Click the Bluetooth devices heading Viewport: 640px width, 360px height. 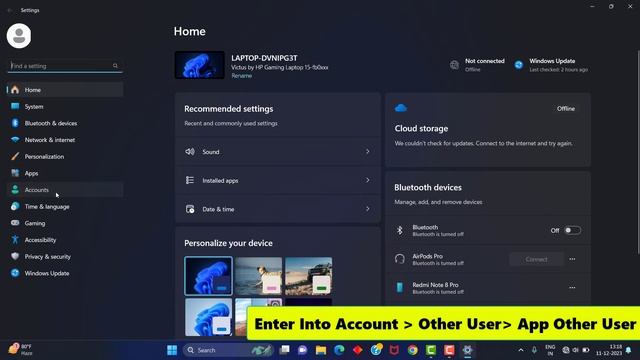tap(428, 188)
